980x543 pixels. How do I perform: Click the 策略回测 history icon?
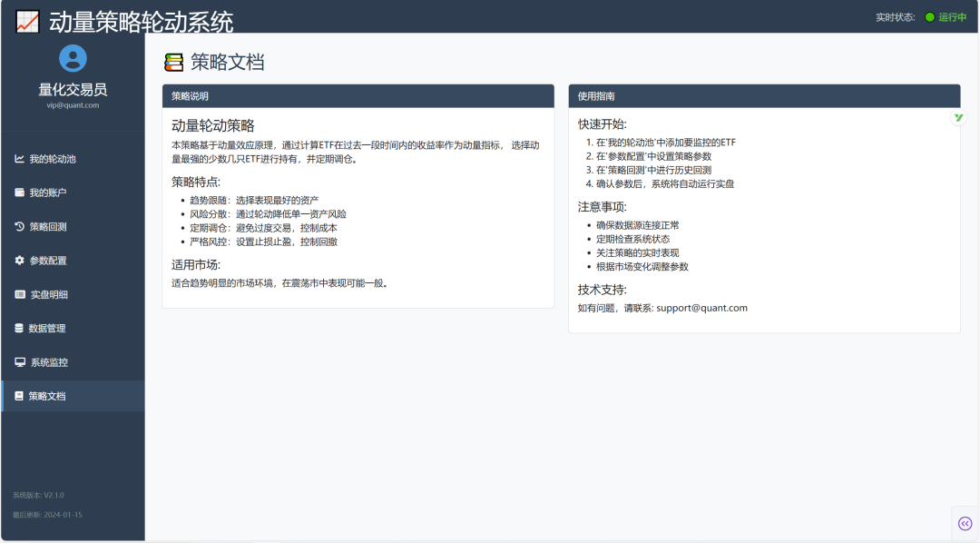[20, 227]
